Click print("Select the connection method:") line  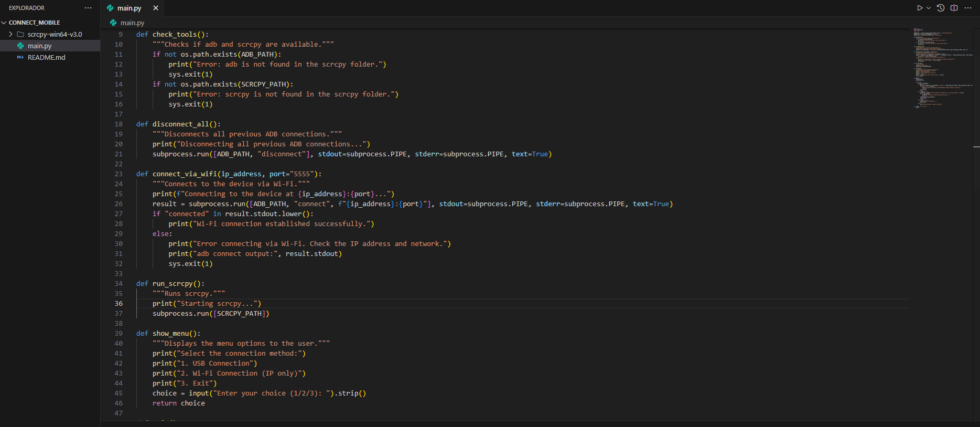tap(229, 353)
